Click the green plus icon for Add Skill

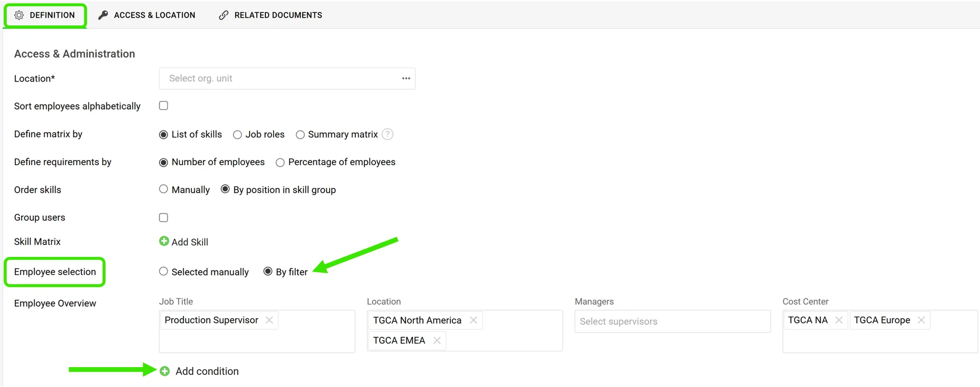click(x=164, y=241)
